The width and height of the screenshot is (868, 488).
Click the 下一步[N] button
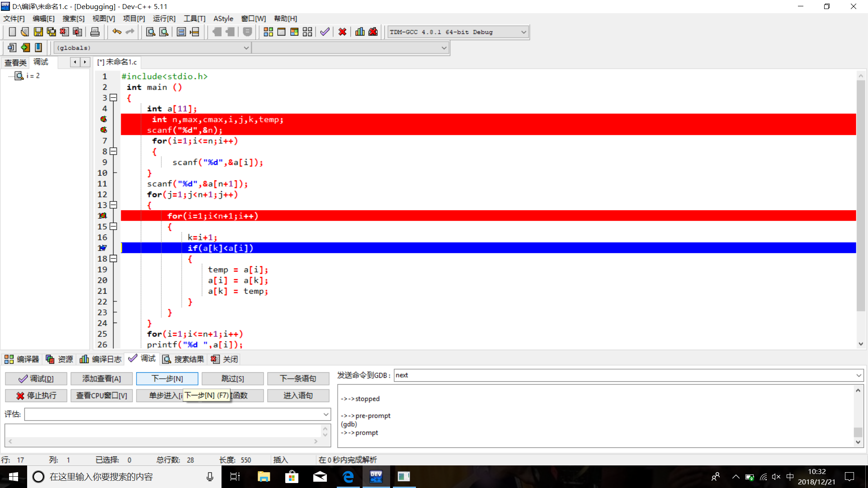167,379
